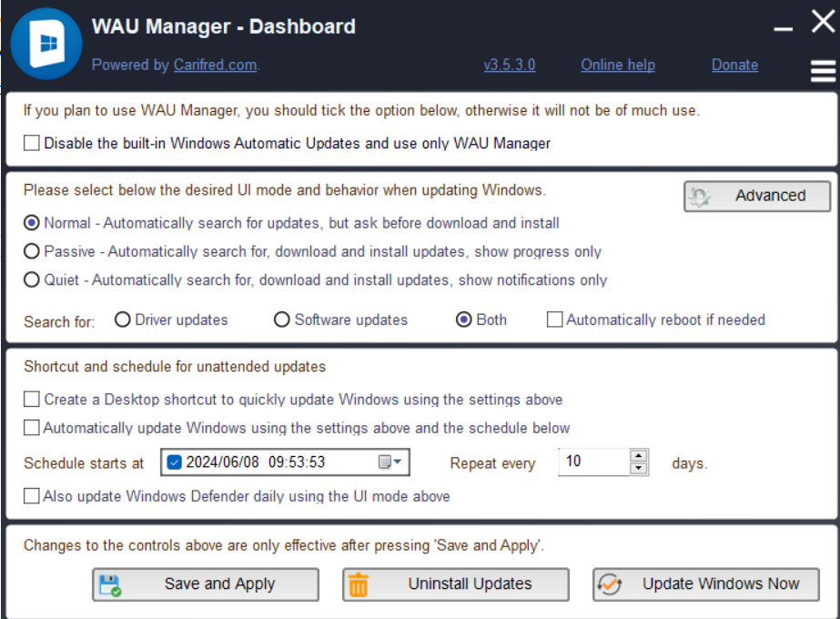Click the orange trash can icon
Screen dimensions: 840x619
(x=359, y=584)
